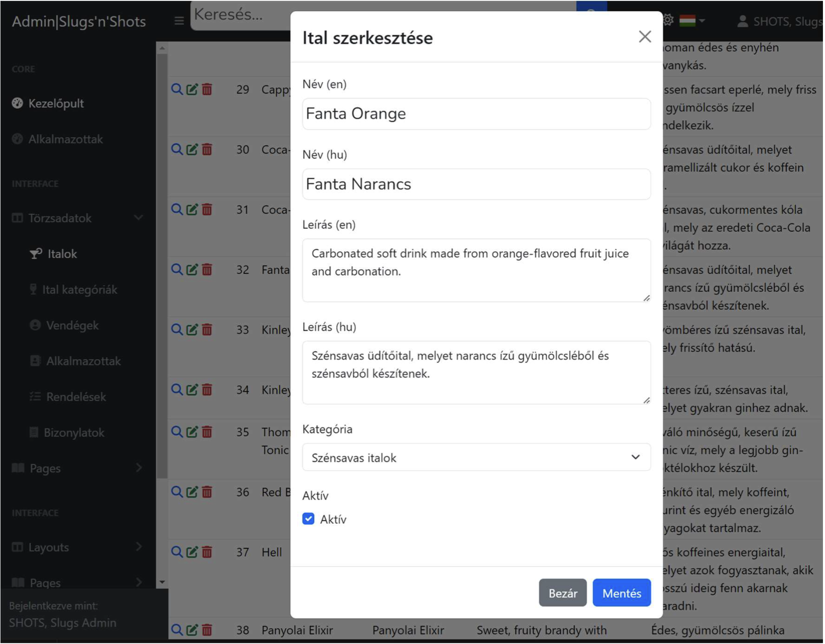Close the Ital szerkesztése dialog with X
The height and width of the screenshot is (644, 825).
tap(646, 37)
